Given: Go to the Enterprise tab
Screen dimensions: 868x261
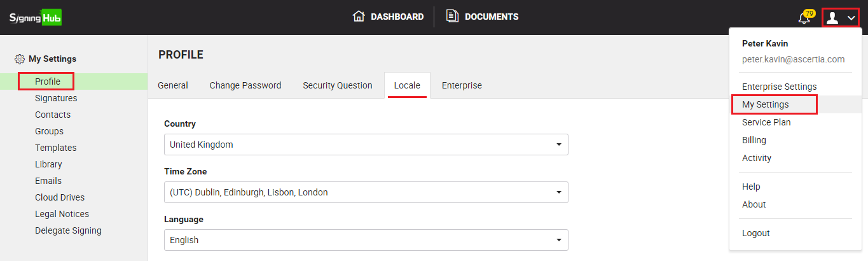Looking at the screenshot, I should click(x=462, y=85).
